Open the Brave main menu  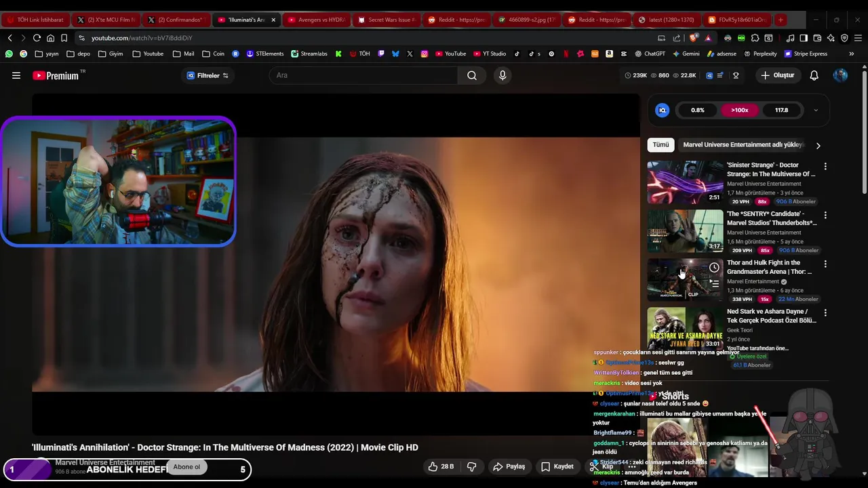[x=857, y=38]
